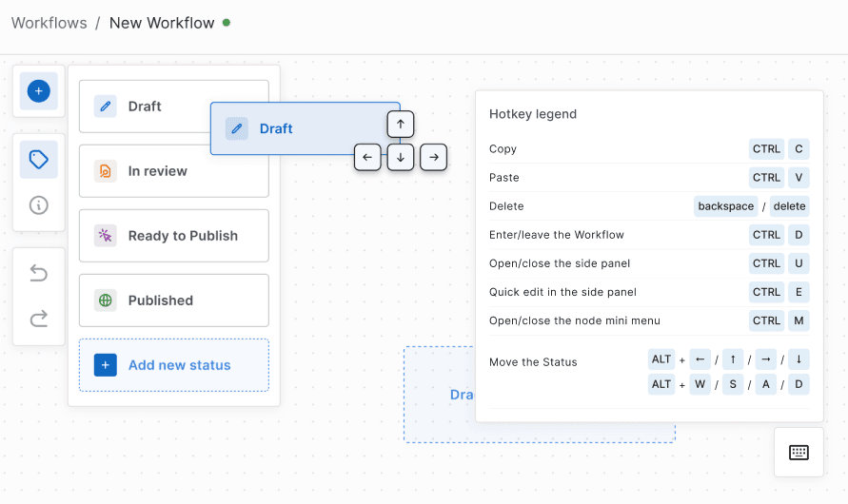Click the E key badge
Screen dimensions: 848x504
799,292
